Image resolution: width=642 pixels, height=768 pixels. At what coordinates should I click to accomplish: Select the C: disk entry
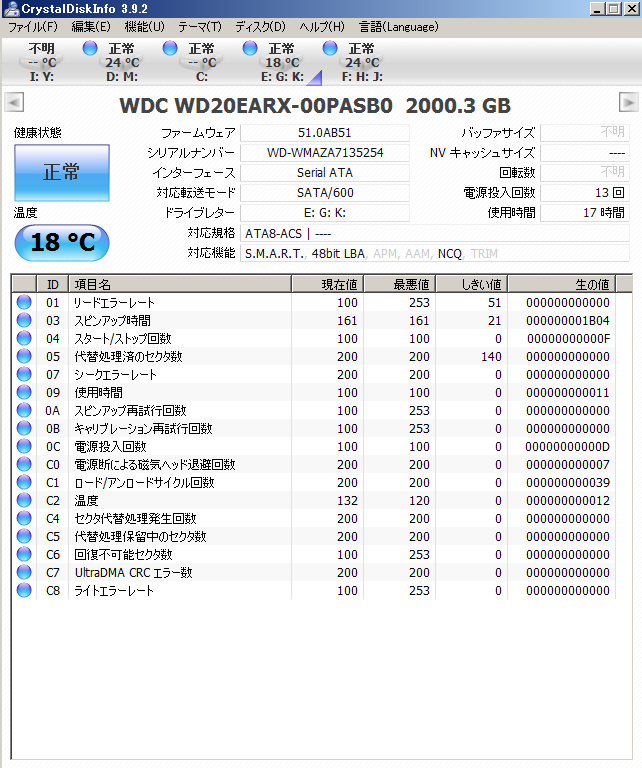(x=201, y=62)
